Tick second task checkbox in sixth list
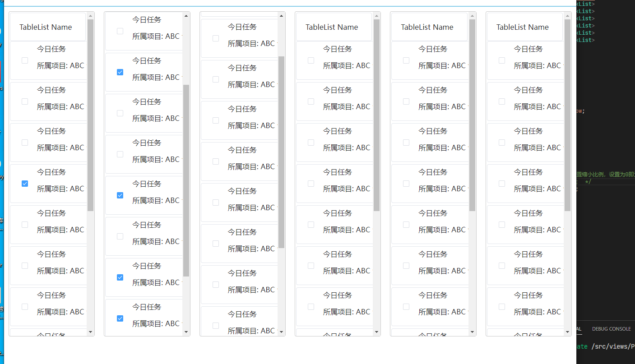Screen dimensions: 635x364 (x=502, y=101)
